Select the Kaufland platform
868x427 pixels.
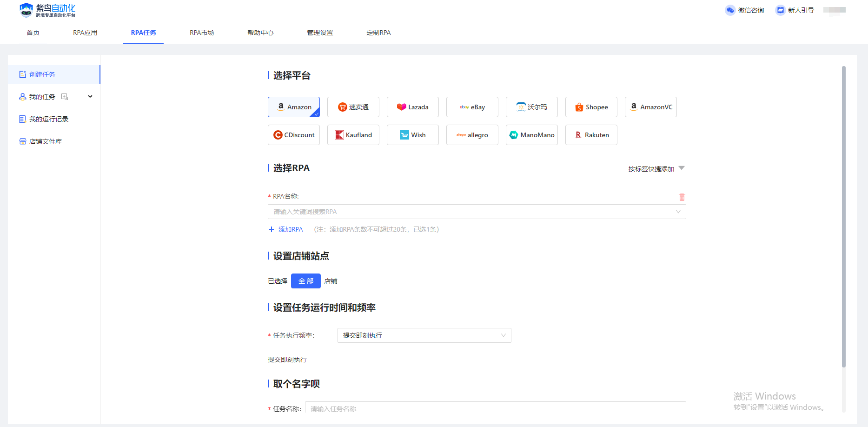353,135
